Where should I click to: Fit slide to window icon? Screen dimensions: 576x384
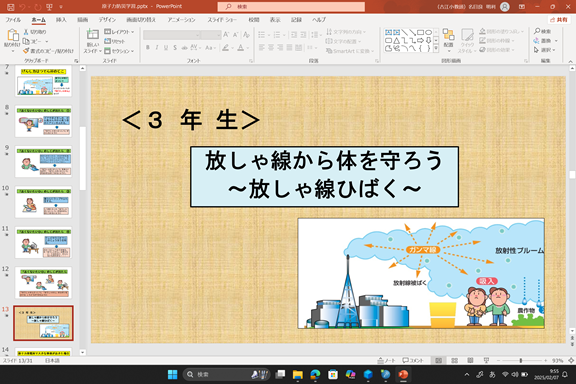click(x=571, y=360)
